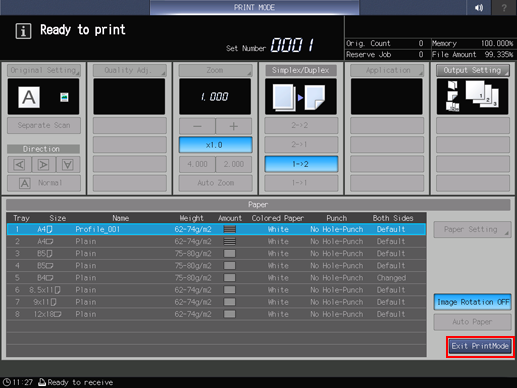Select tray 5 B4 row marked Changed
This screenshot has width=517, height=388.
click(216, 278)
